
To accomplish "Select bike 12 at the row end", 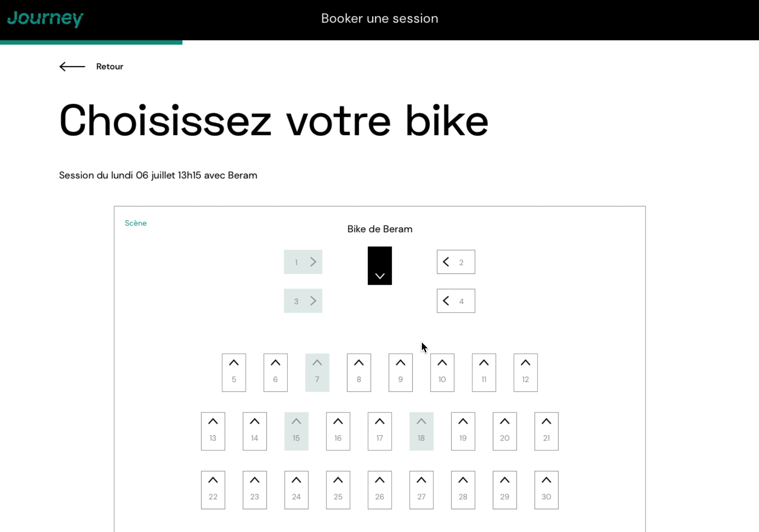I will tap(525, 373).
